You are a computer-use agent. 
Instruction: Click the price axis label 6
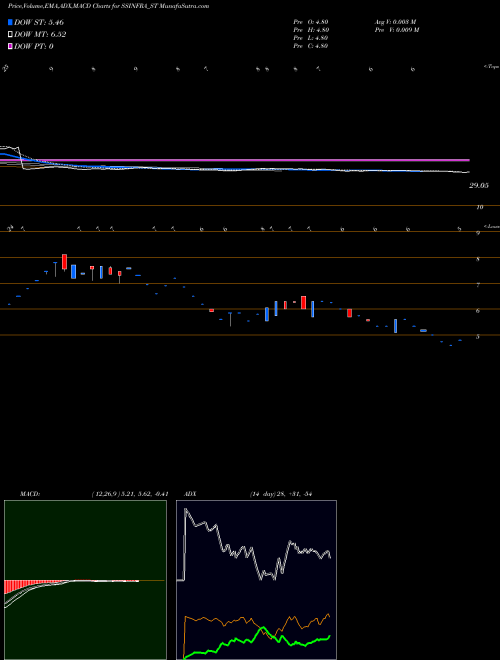pyautogui.click(x=478, y=311)
